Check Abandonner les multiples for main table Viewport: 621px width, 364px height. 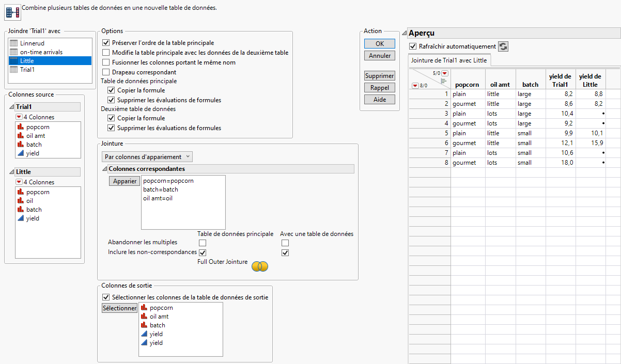point(203,243)
